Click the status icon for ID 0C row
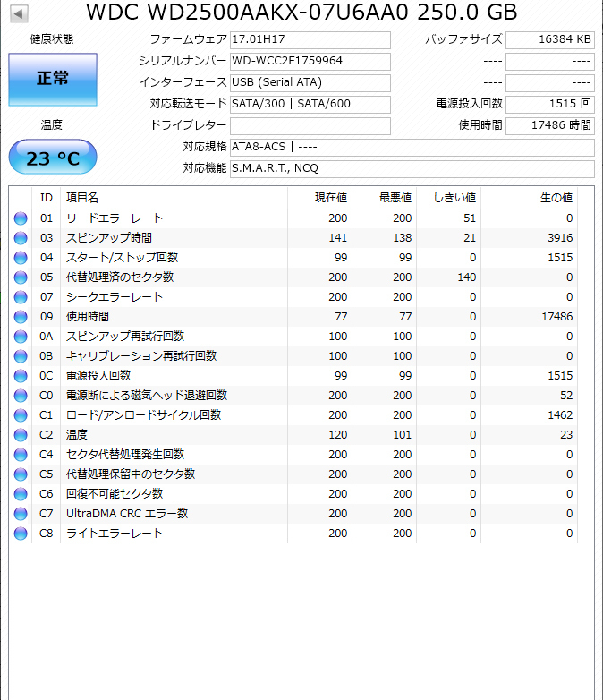Screen dimensions: 603x700 coord(21,375)
